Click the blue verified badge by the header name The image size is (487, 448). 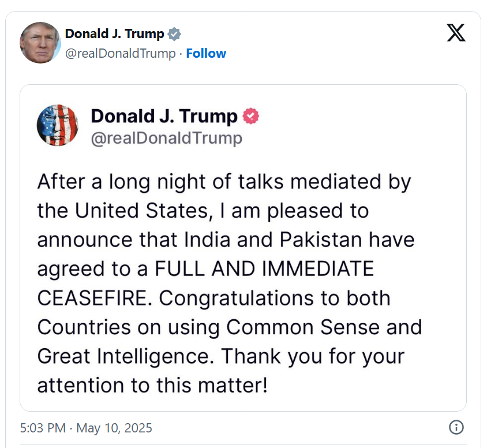(174, 34)
